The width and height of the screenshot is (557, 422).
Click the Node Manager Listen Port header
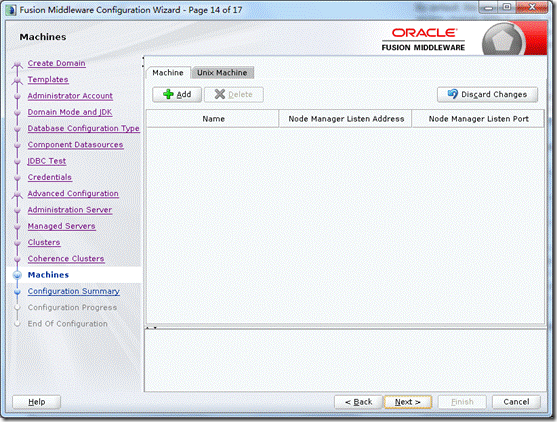coord(478,119)
